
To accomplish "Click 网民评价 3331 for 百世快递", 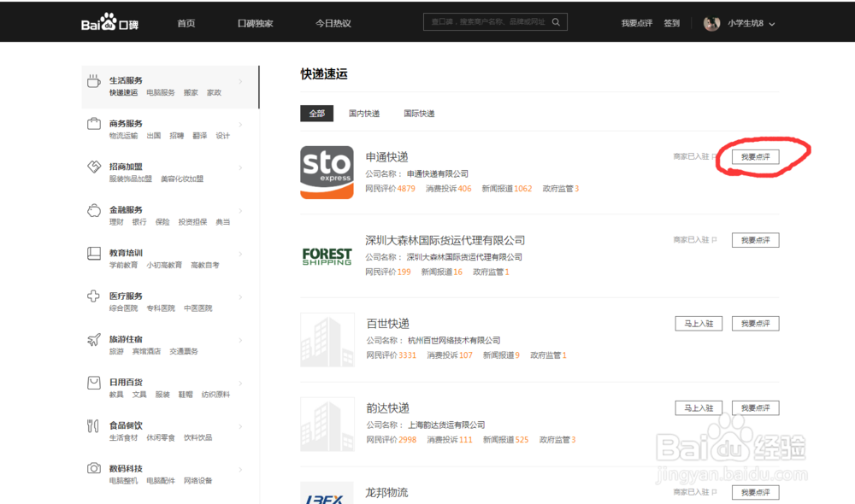I will pos(392,355).
